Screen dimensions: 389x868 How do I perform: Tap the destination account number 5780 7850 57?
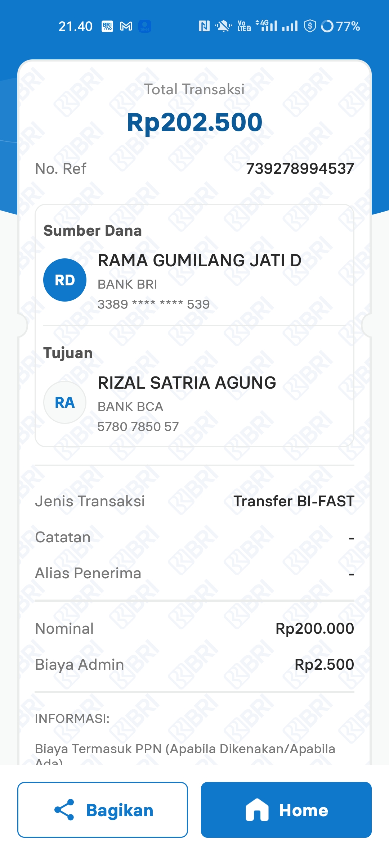click(138, 427)
